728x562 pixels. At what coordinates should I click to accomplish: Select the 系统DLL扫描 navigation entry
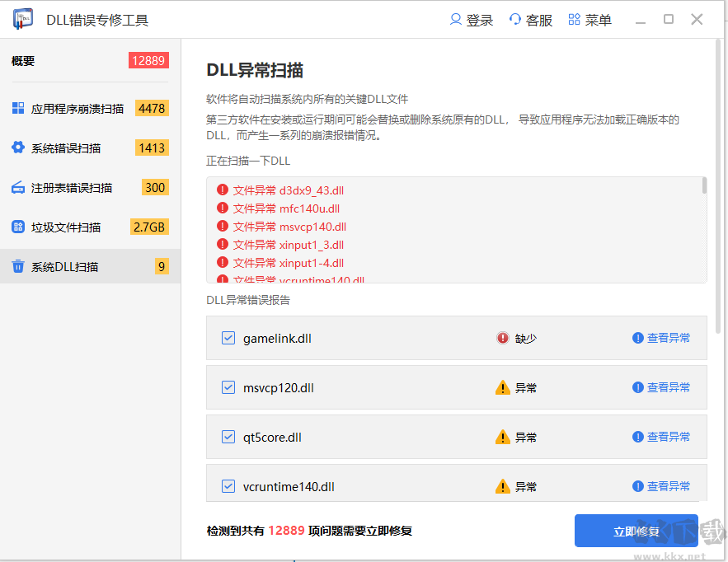(66, 266)
